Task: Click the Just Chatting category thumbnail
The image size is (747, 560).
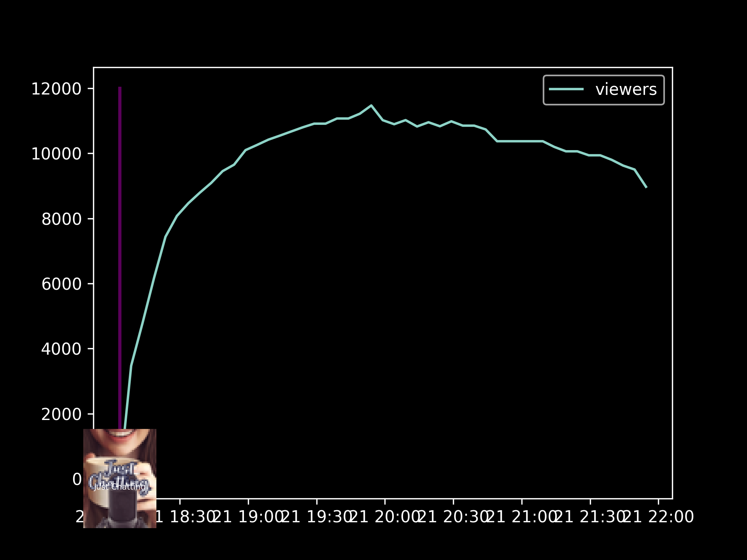Action: [119, 478]
